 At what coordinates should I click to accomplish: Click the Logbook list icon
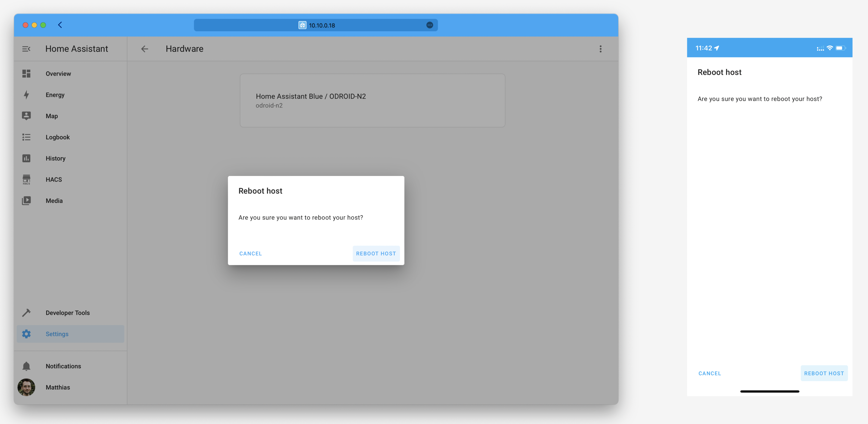pyautogui.click(x=26, y=137)
